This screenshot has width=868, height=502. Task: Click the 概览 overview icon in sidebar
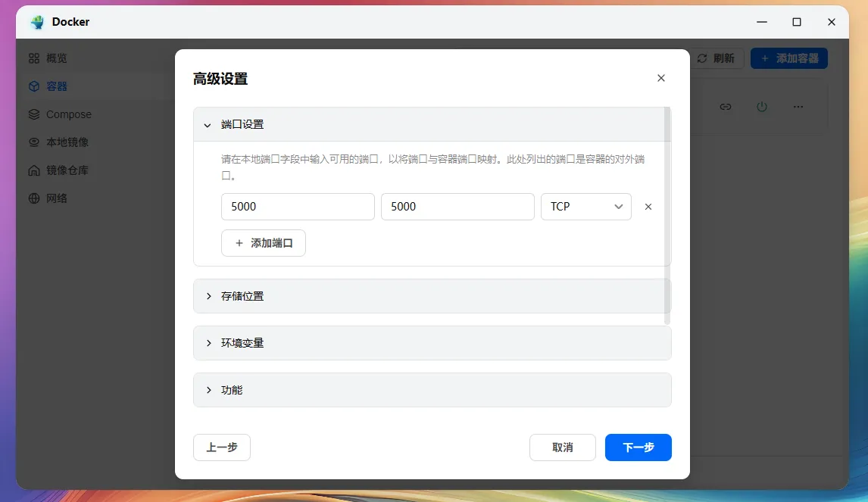coord(34,58)
